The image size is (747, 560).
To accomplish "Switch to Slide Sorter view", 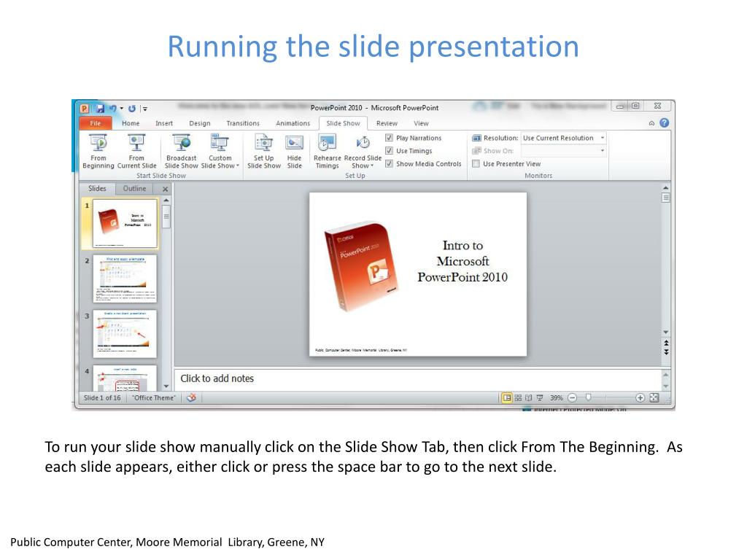I will point(518,397).
